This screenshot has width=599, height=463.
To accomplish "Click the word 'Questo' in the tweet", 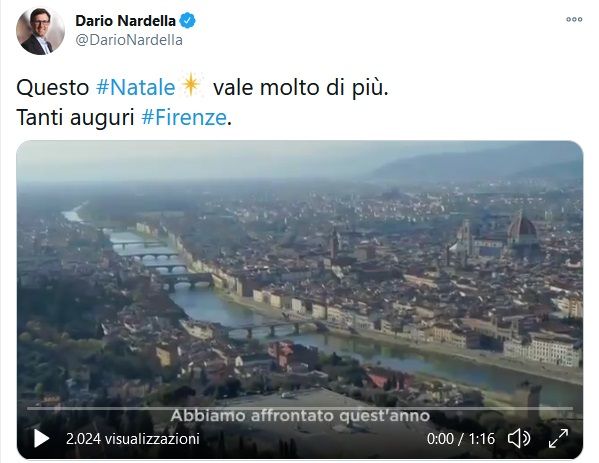I will pyautogui.click(x=53, y=87).
